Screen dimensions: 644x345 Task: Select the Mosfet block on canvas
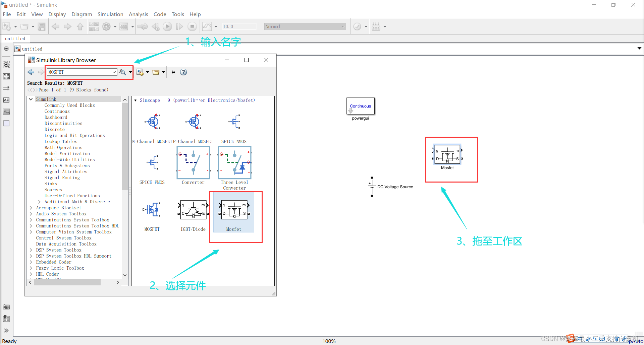tap(447, 155)
